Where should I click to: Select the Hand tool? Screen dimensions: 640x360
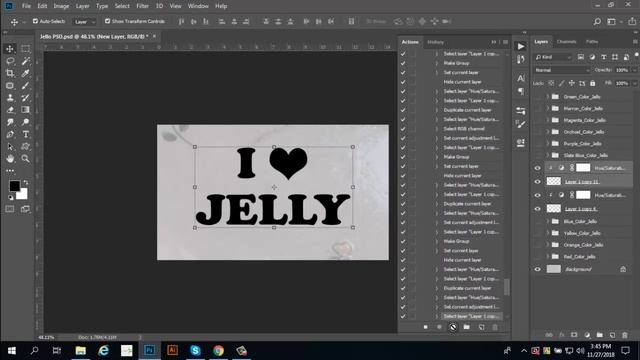(x=10, y=158)
